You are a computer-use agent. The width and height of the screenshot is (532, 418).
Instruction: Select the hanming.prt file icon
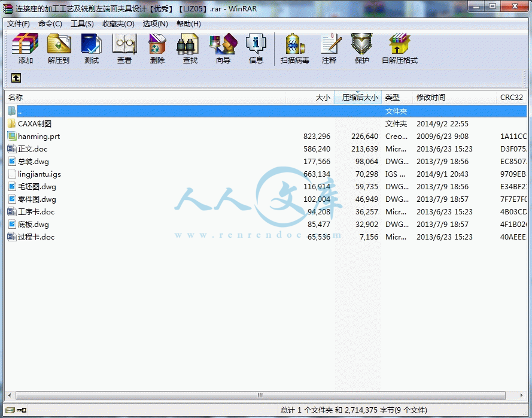point(12,136)
